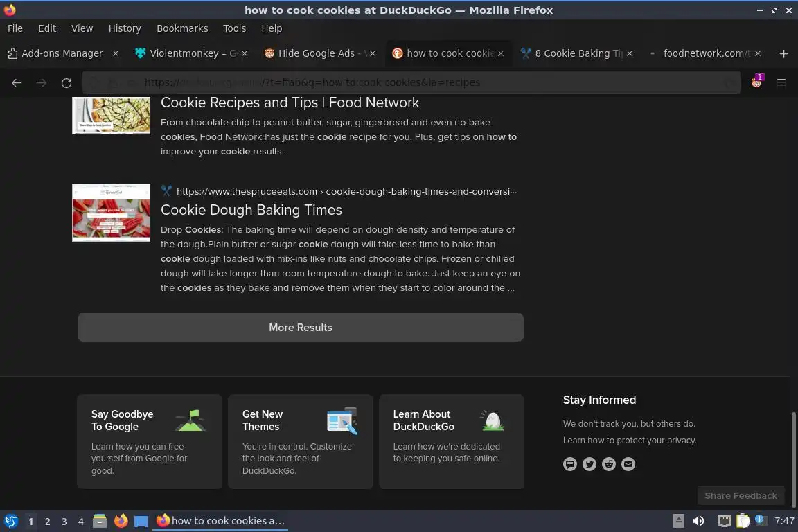The height and width of the screenshot is (532, 798).
Task: Switch to the Violentmonkey tab
Action: 191,53
